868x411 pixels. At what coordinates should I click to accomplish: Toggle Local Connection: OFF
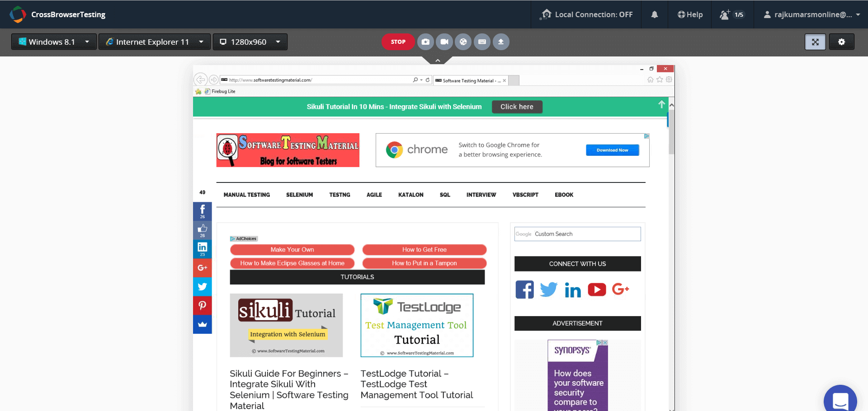click(586, 14)
